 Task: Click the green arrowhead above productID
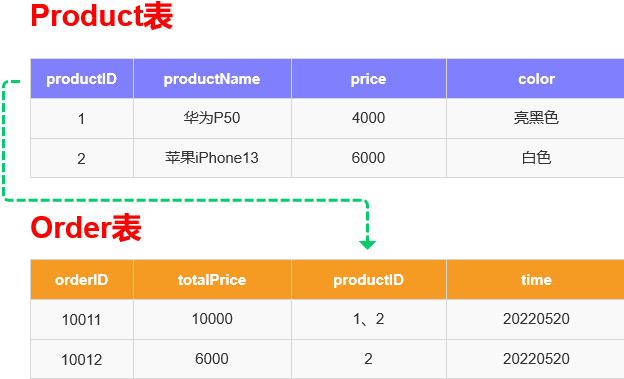pyautogui.click(x=367, y=245)
